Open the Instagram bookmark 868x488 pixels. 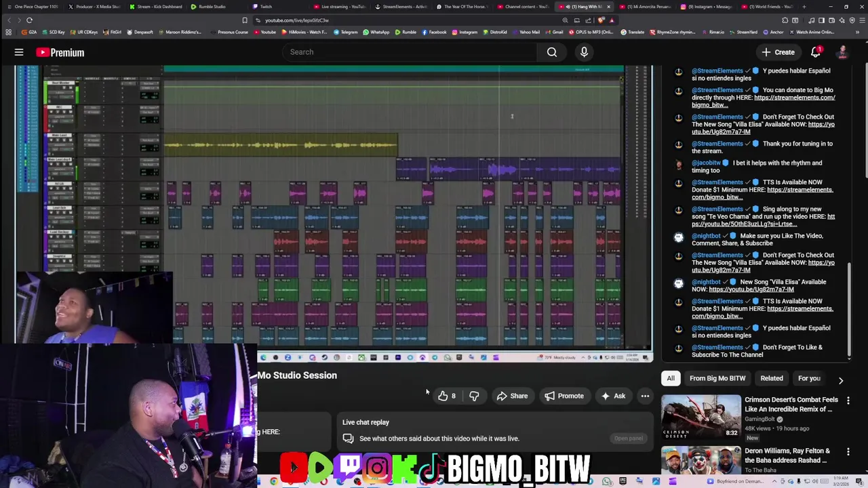point(465,32)
